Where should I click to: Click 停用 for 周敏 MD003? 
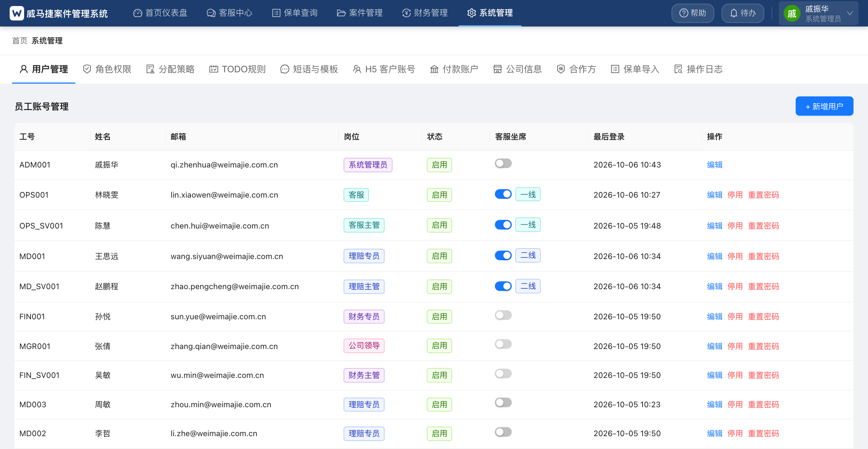(735, 404)
